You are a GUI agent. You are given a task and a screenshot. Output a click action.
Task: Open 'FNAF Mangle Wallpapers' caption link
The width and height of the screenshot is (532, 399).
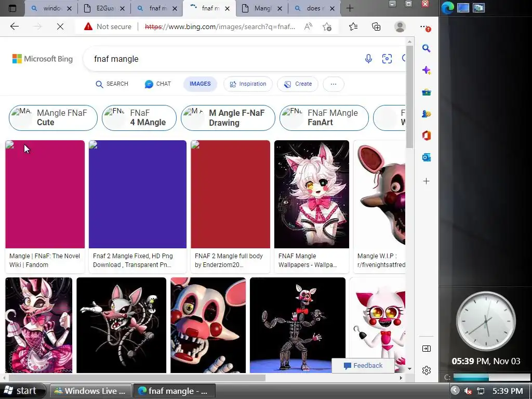tap(308, 260)
